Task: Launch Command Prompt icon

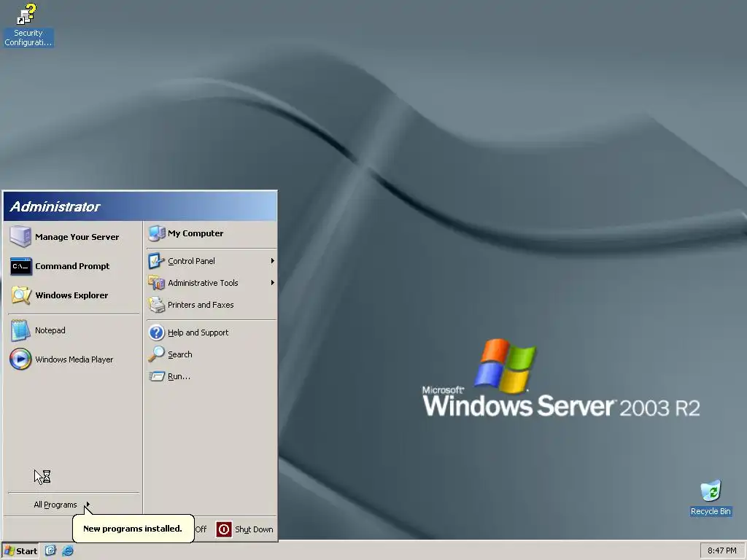Action: [21, 266]
